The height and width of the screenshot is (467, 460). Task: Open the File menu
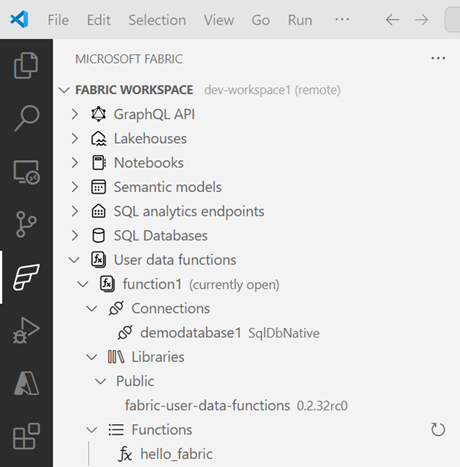(58, 20)
